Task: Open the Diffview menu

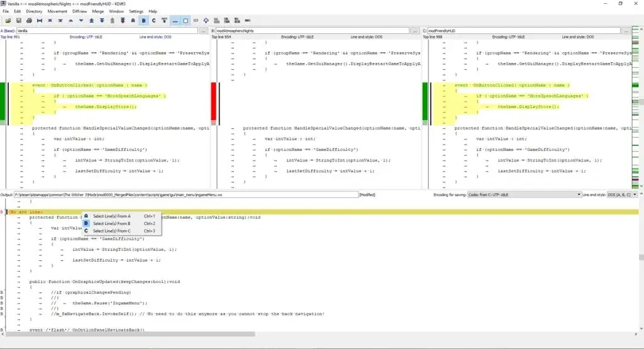Action: point(80,11)
